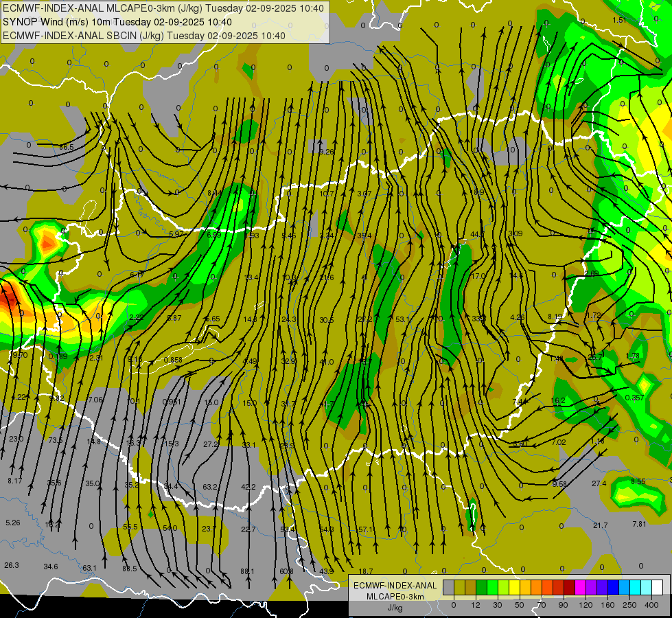Select the map value 7.81

639,524
